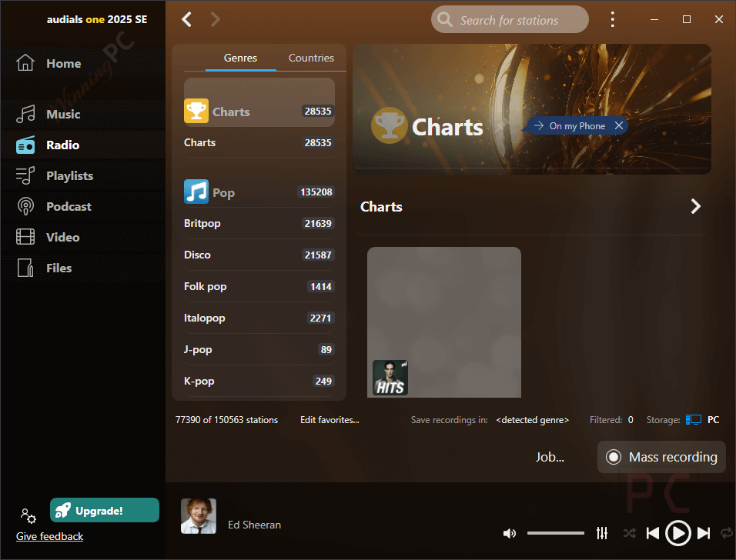Skip to the previous track
Screen dimensions: 736x560
click(653, 533)
